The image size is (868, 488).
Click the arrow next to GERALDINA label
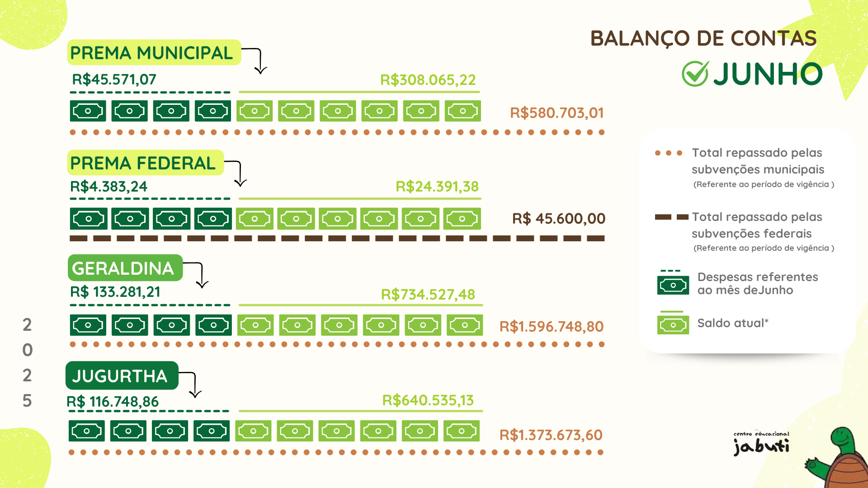[x=200, y=275]
